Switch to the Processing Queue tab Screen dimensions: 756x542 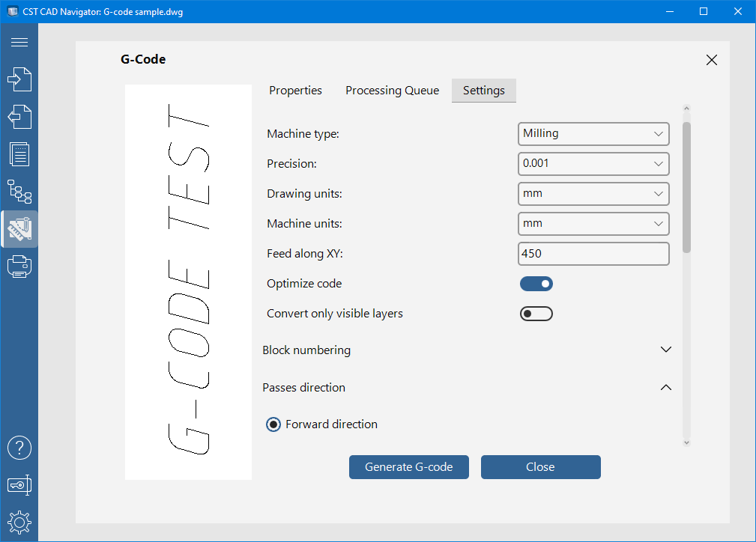coord(392,91)
